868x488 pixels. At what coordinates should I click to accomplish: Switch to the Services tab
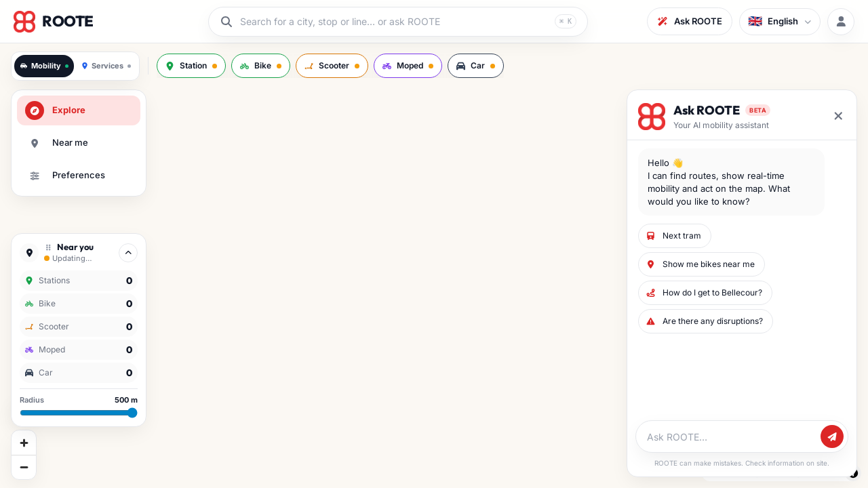click(x=106, y=66)
